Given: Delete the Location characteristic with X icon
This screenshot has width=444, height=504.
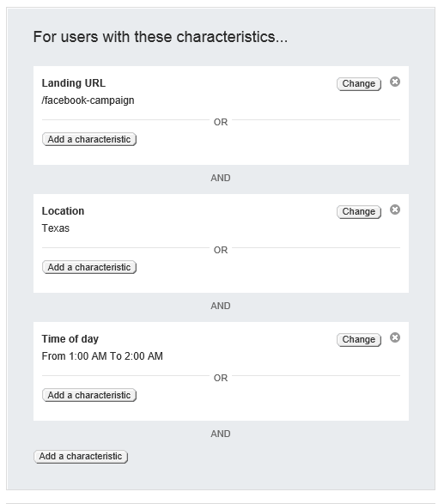Looking at the screenshot, I should [395, 209].
